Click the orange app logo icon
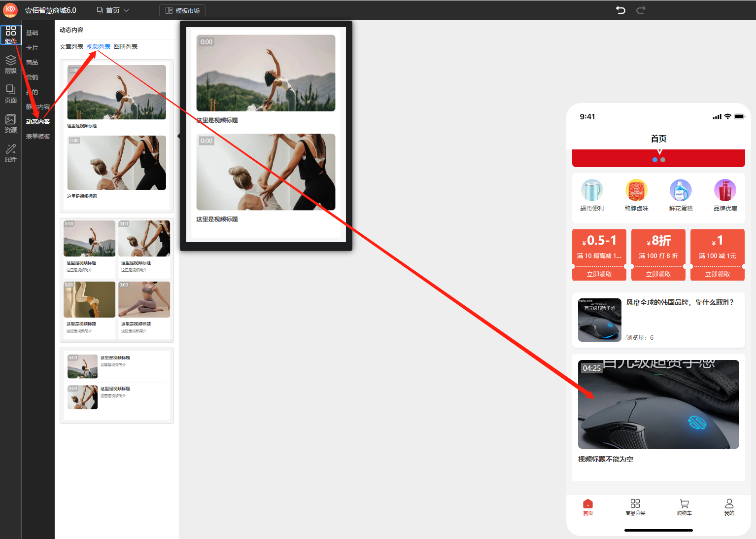The width and height of the screenshot is (756, 539). [10, 10]
